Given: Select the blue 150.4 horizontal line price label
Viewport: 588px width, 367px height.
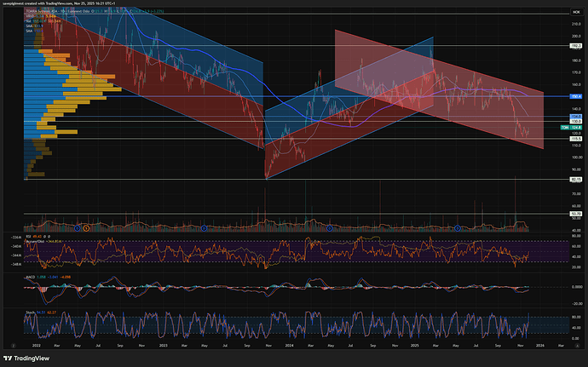Looking at the screenshot, I should [x=576, y=97].
